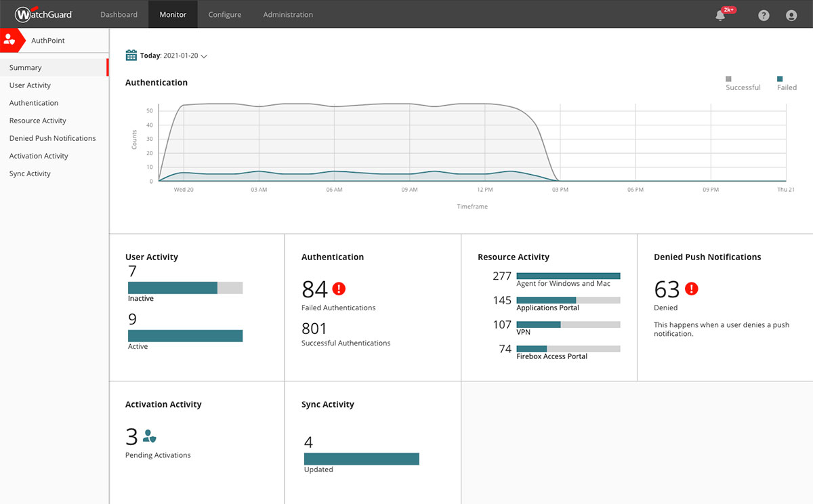Click the Denied push red alert icon
The height and width of the screenshot is (504, 813).
pos(691,289)
